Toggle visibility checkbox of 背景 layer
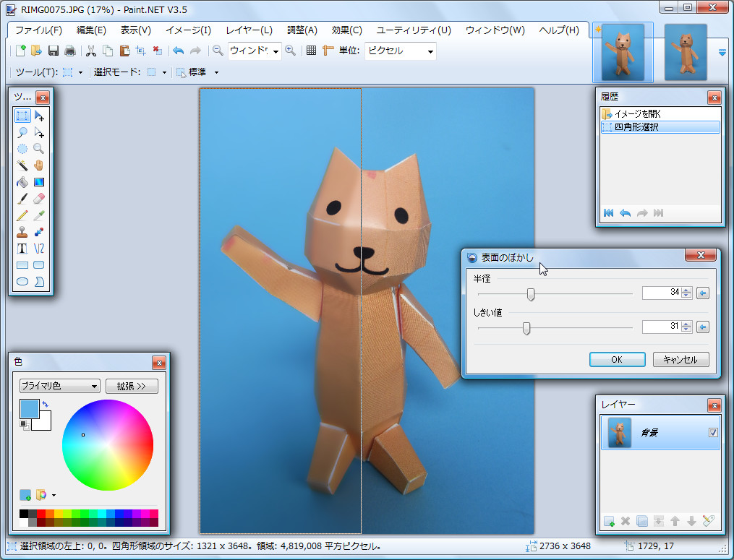This screenshot has height=560, width=734. (713, 433)
